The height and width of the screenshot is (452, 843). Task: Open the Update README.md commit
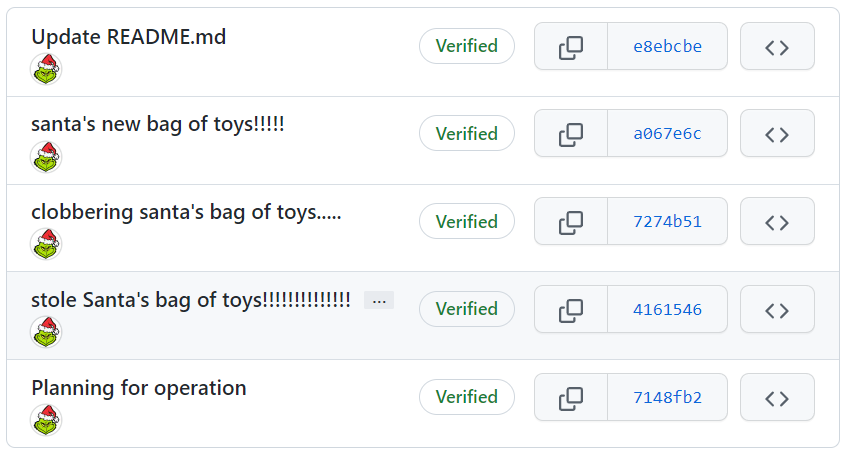point(128,37)
